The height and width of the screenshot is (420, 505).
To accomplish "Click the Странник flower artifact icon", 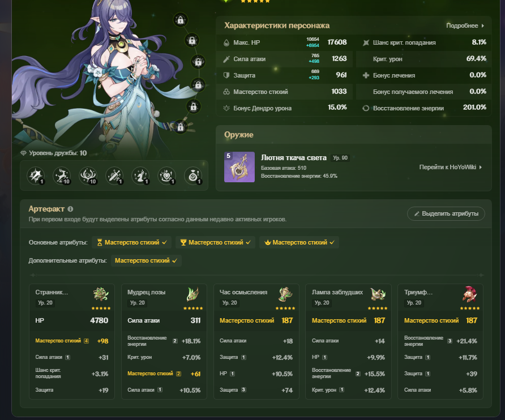I will click(101, 294).
